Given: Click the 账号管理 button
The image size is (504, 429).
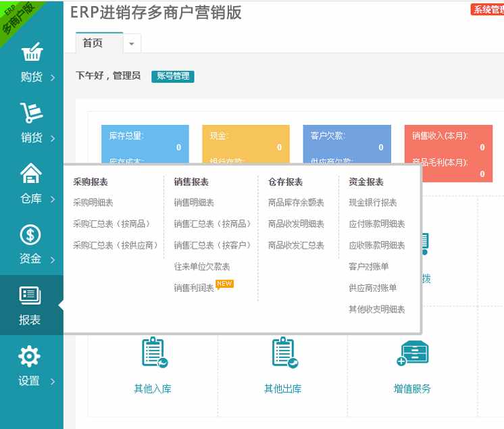Looking at the screenshot, I should coord(173,76).
